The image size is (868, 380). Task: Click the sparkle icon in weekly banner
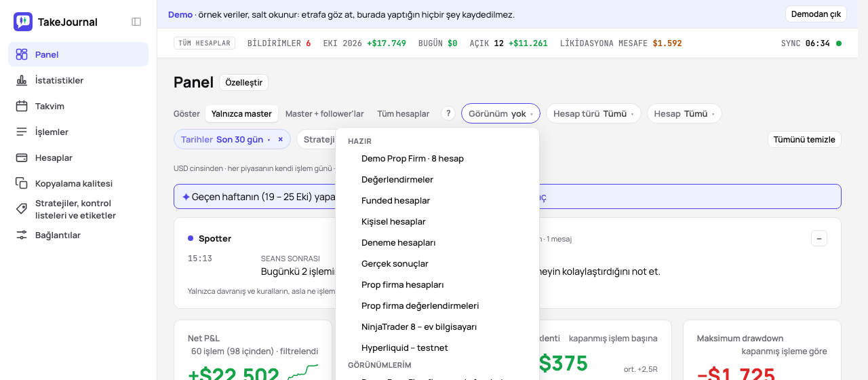(186, 197)
